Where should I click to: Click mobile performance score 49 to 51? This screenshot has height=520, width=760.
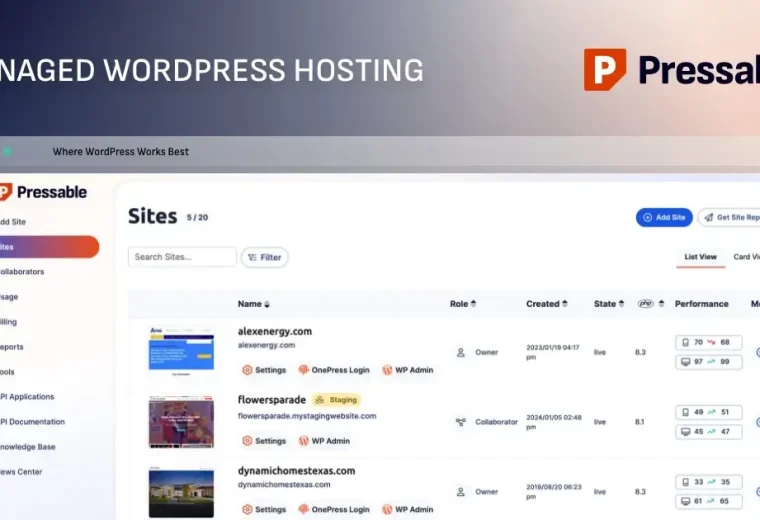tap(709, 412)
